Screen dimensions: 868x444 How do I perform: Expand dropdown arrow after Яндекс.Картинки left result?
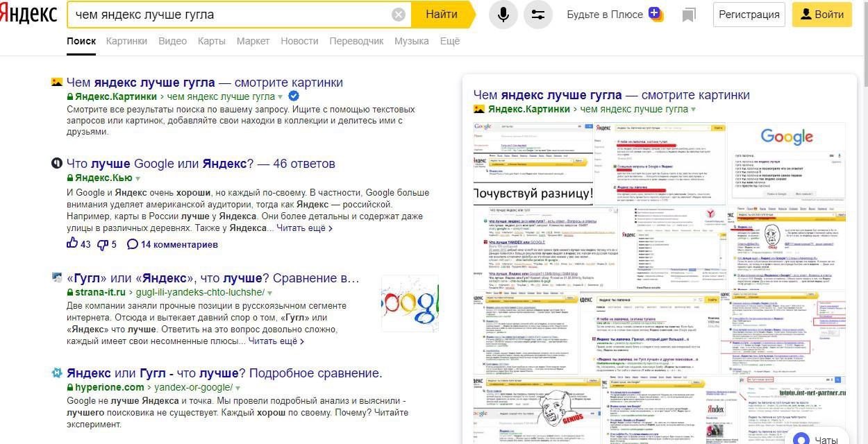click(281, 97)
